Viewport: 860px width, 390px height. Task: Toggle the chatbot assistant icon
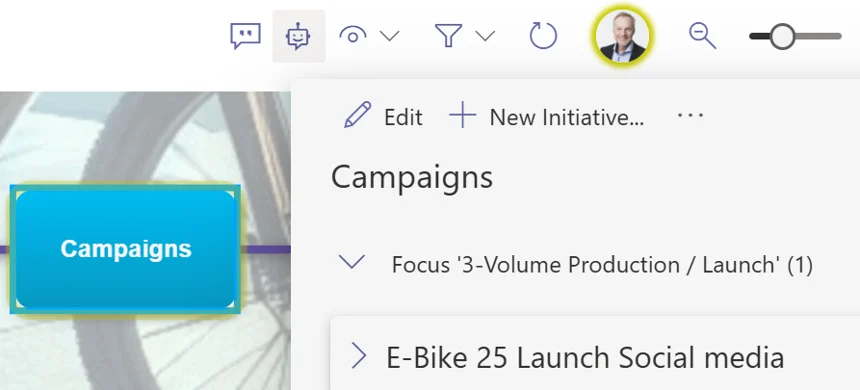pos(298,36)
